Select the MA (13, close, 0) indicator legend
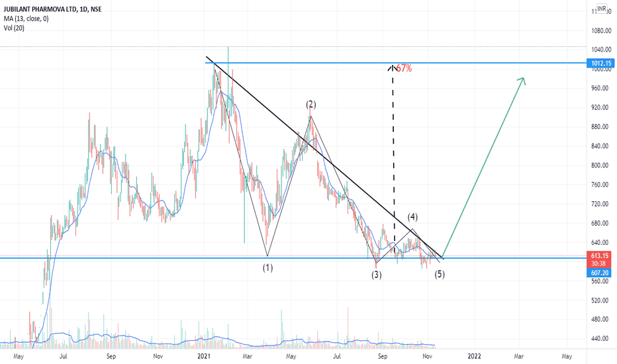 pos(26,19)
